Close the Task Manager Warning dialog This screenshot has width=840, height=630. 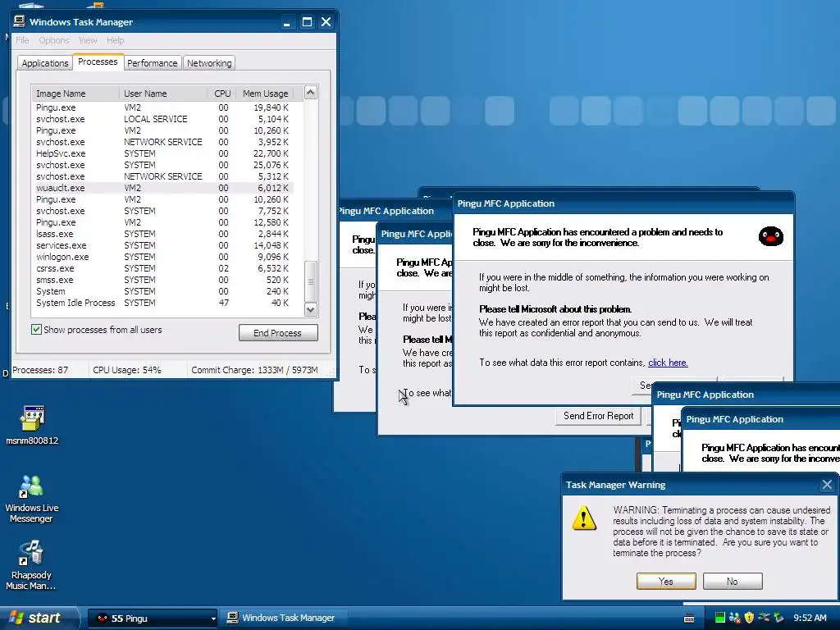pos(827,485)
